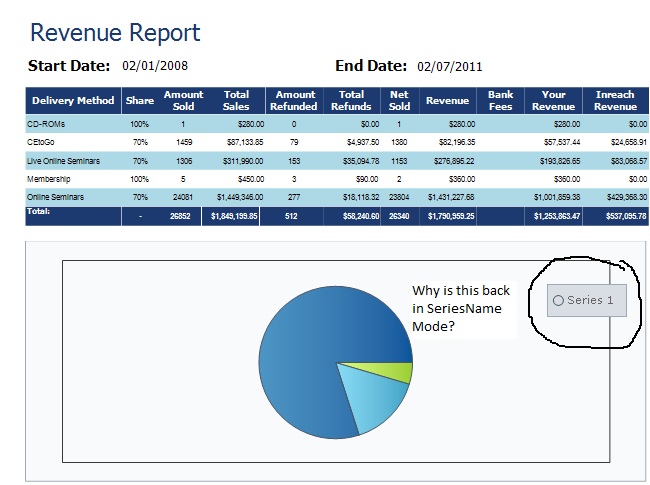Click the Total Refunds column header
The width and height of the screenshot is (650, 485).
pyautogui.click(x=351, y=100)
